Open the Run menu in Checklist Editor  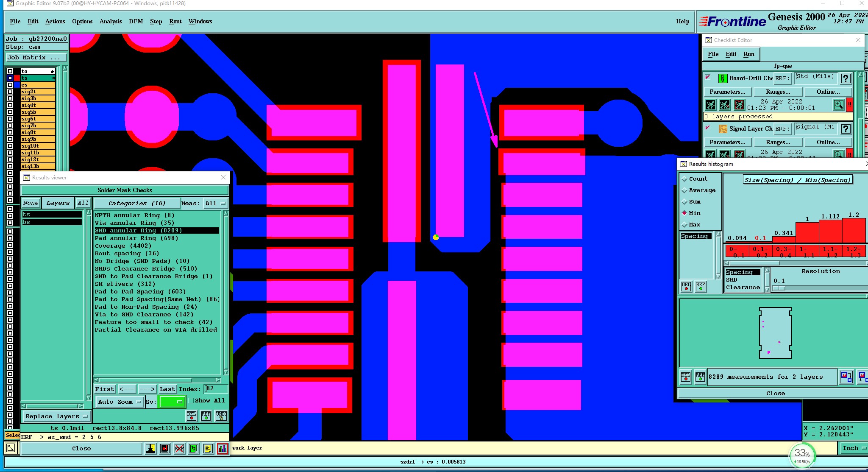[749, 54]
